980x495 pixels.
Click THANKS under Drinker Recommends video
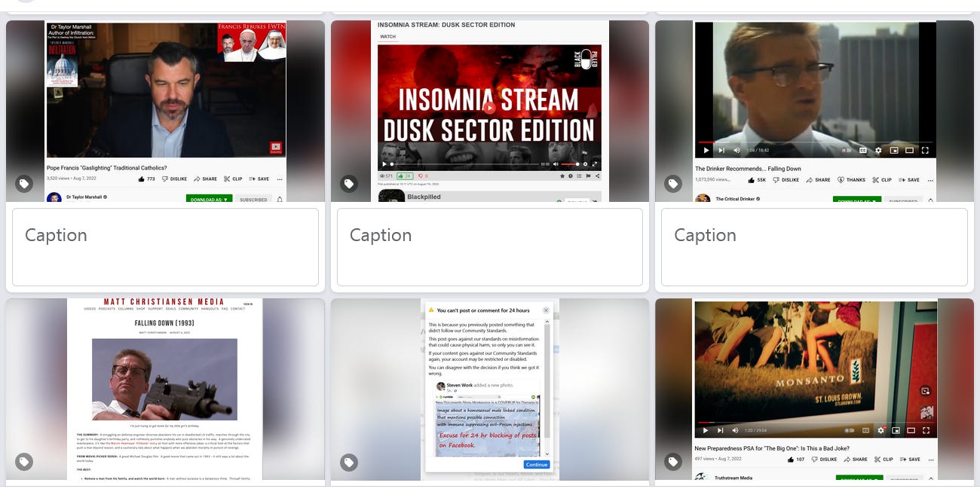851,180
